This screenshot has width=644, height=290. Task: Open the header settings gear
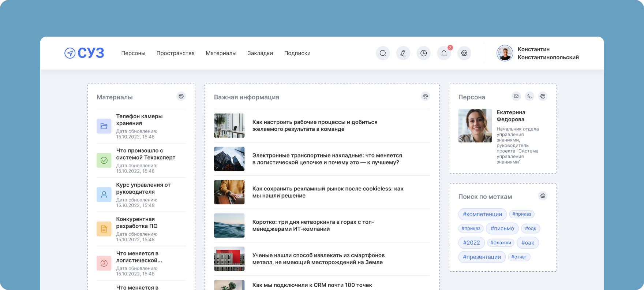coord(464,53)
